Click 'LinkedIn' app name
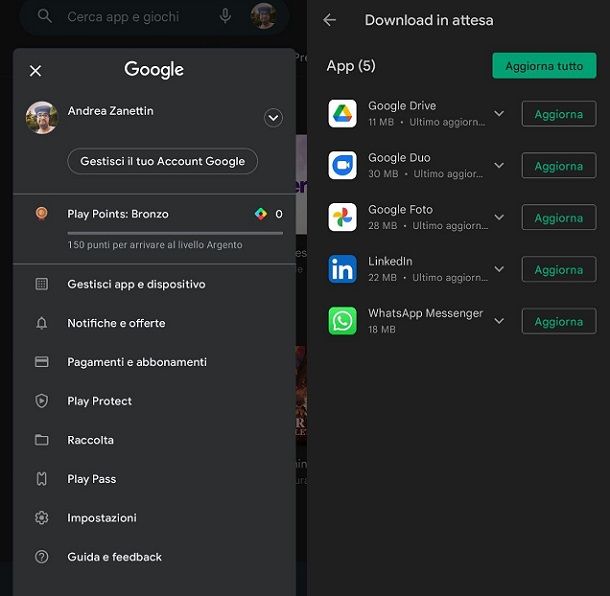This screenshot has width=610, height=596. [390, 261]
